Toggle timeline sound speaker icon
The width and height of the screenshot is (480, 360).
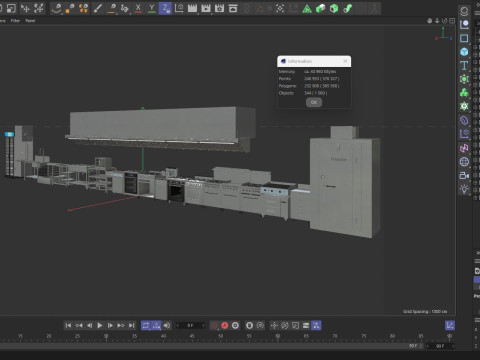(167, 325)
